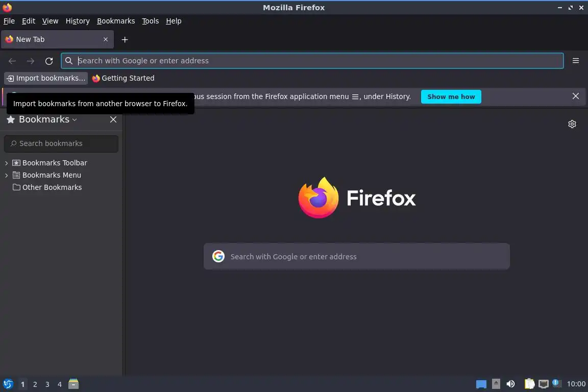Select Bookmarks Menu tree row label
Screen dimensions: 588x392
pos(52,175)
